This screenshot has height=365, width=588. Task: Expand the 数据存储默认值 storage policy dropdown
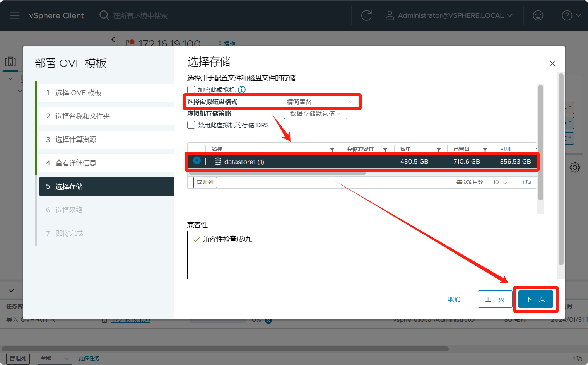(x=315, y=114)
